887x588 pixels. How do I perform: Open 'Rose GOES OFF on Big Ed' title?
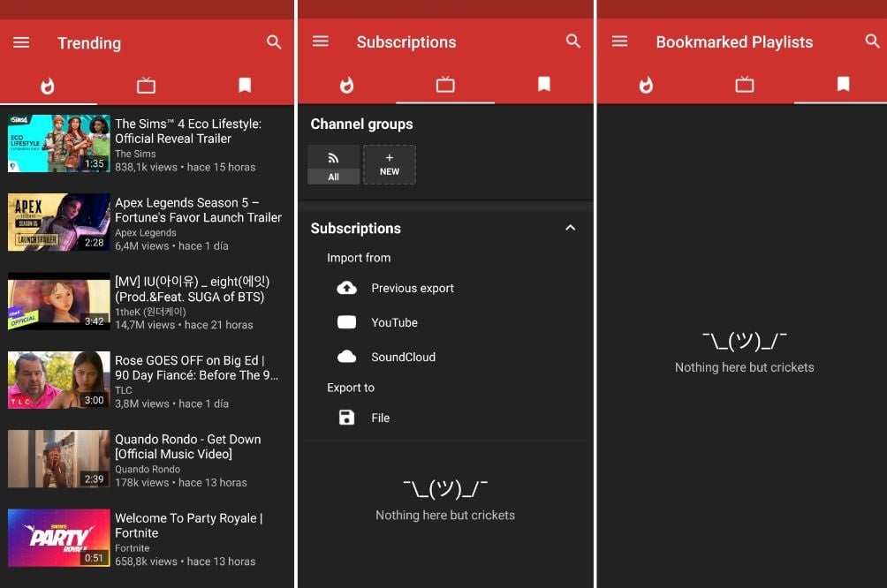point(197,368)
